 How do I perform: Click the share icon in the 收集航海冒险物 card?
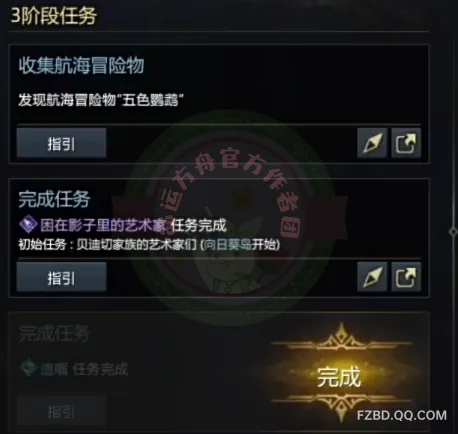406,143
